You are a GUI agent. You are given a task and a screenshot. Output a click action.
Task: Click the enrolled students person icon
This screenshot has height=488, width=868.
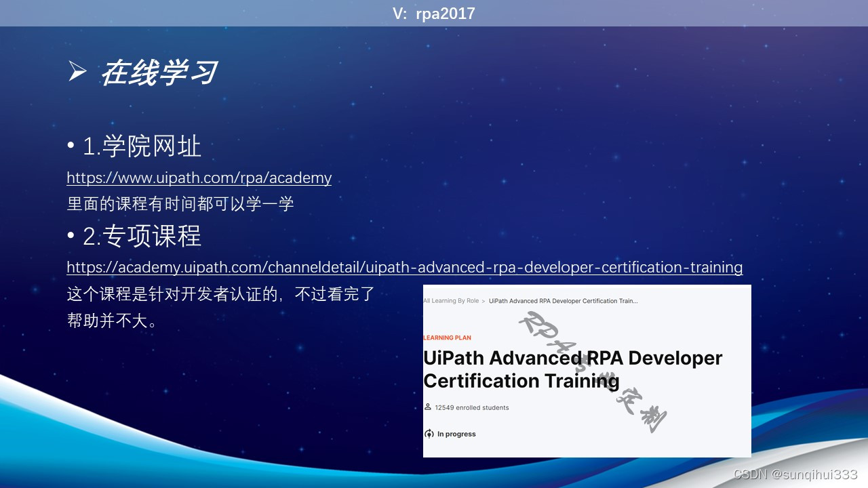428,407
